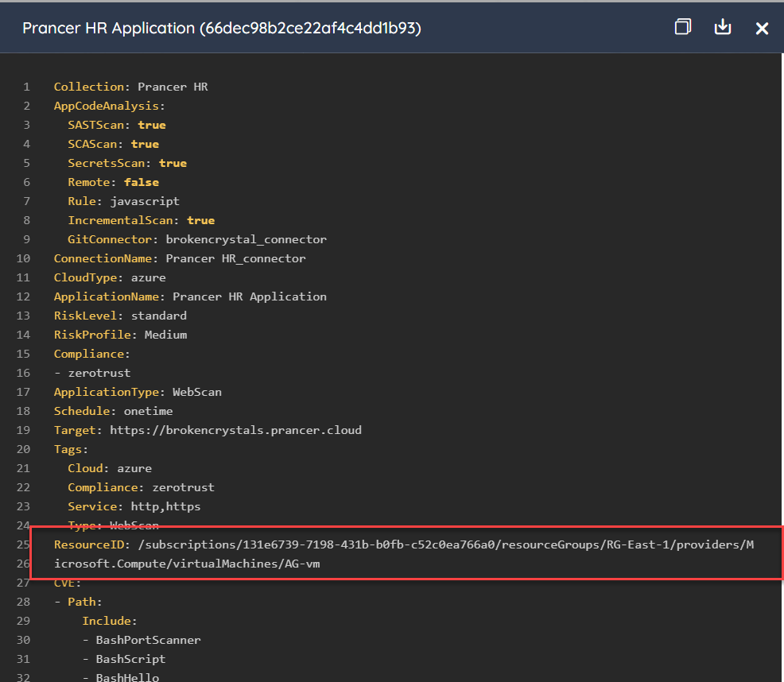The height and width of the screenshot is (682, 784).
Task: Click 'ApplicationName: Prancer HR Application' line
Action: pyautogui.click(x=191, y=296)
